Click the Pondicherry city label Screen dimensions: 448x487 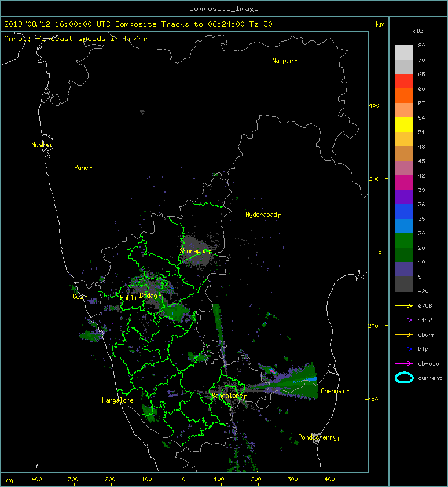pos(319,438)
